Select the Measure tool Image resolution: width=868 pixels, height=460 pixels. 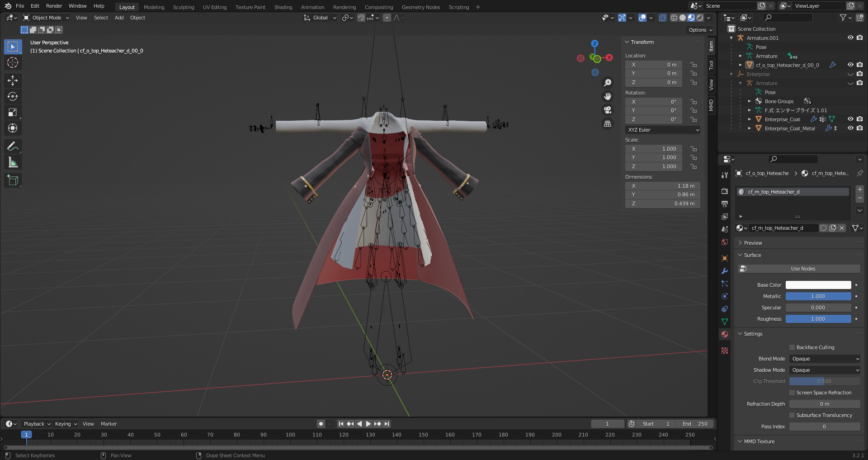pyautogui.click(x=13, y=162)
